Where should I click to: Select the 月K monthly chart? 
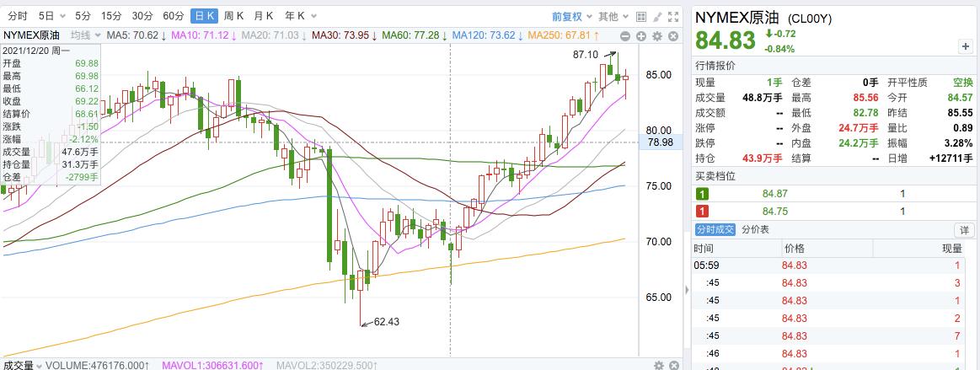[264, 16]
